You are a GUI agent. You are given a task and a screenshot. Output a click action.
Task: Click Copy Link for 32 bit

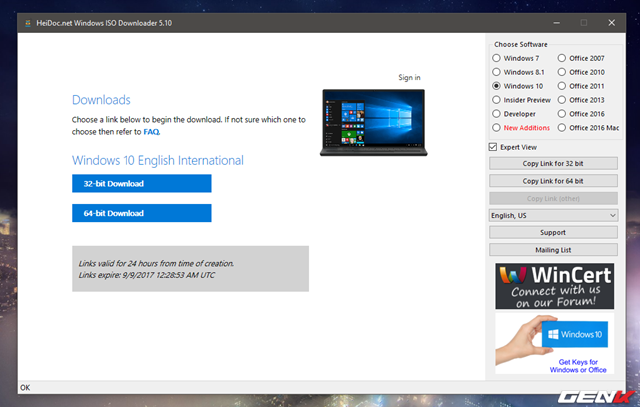pyautogui.click(x=553, y=163)
